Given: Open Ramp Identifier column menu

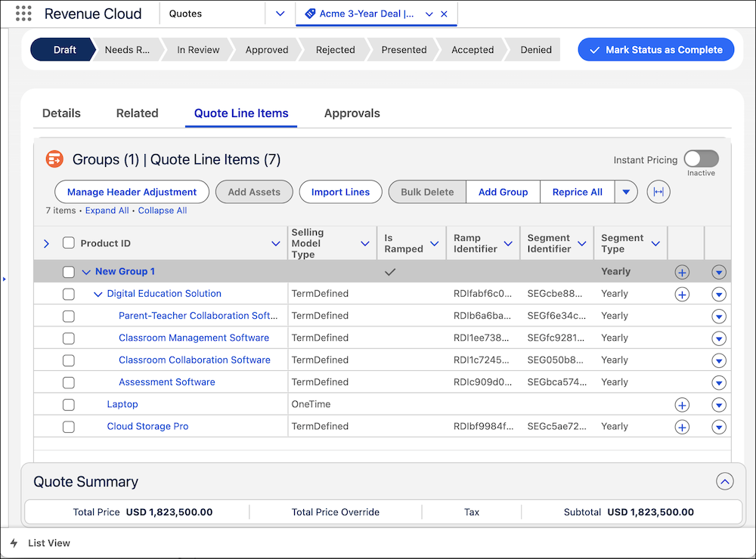Looking at the screenshot, I should pyautogui.click(x=508, y=243).
